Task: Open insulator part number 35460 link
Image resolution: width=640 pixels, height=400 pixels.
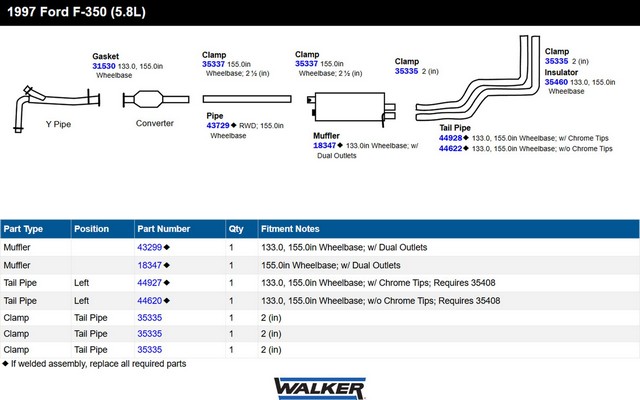Action: [x=556, y=82]
